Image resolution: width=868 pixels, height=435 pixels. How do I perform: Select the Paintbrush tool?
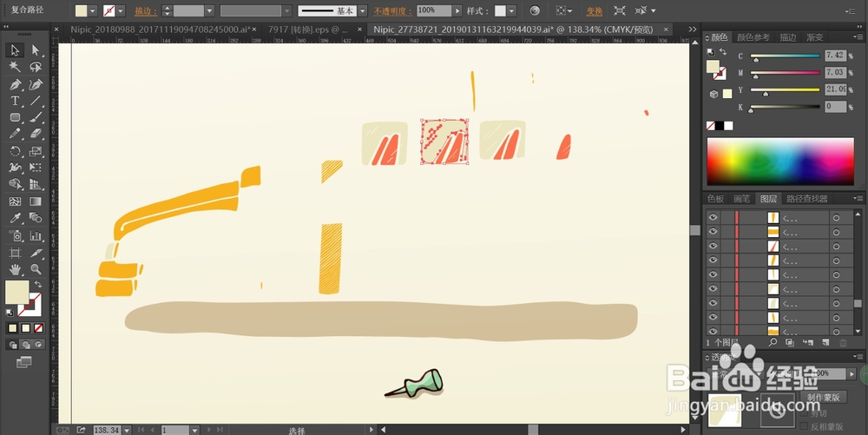(x=36, y=117)
